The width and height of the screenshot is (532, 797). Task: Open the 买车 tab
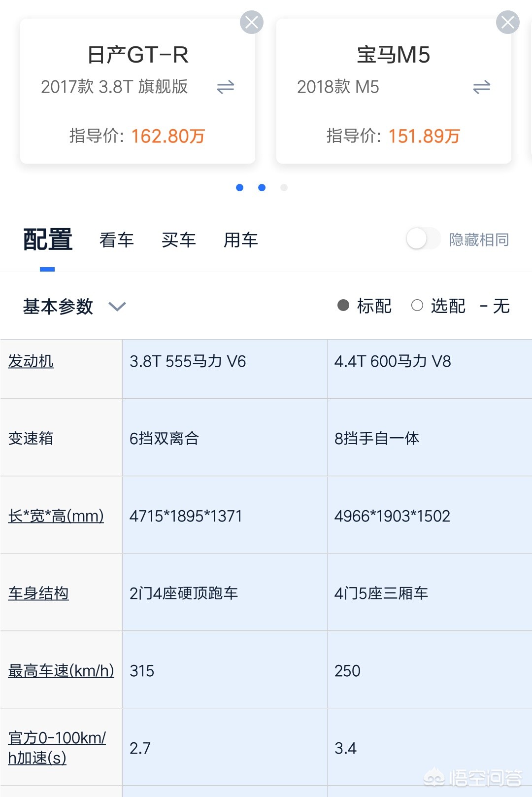179,240
